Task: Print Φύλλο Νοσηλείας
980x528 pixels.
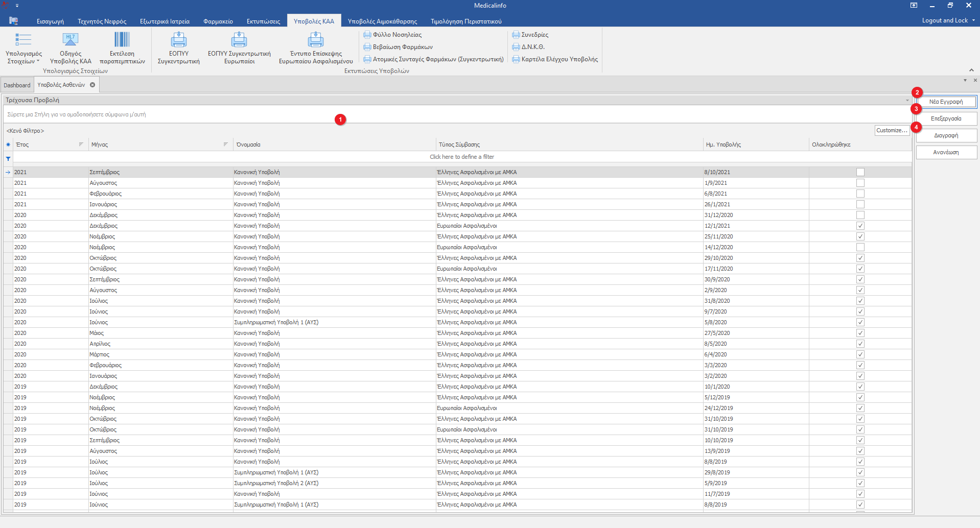Action: pyautogui.click(x=392, y=35)
